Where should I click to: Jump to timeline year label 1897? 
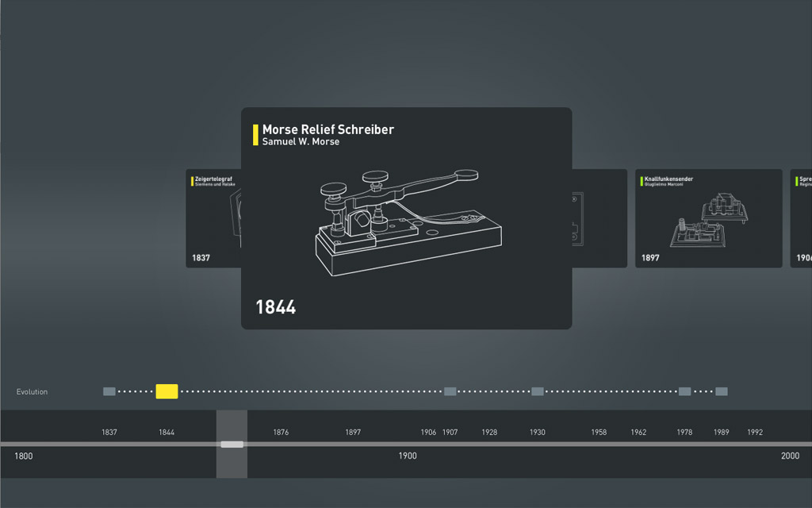tap(353, 432)
